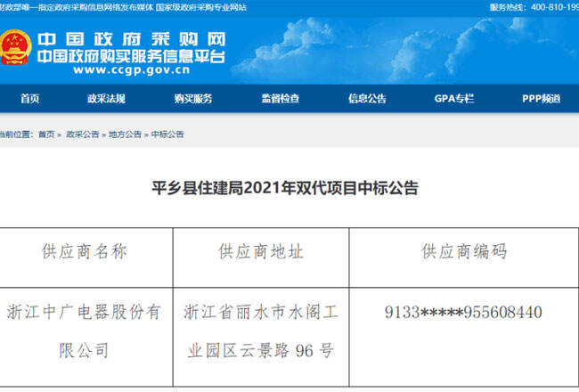This screenshot has width=579, height=392.
Task: Switch to the GPA专栏 section
Action: [453, 99]
